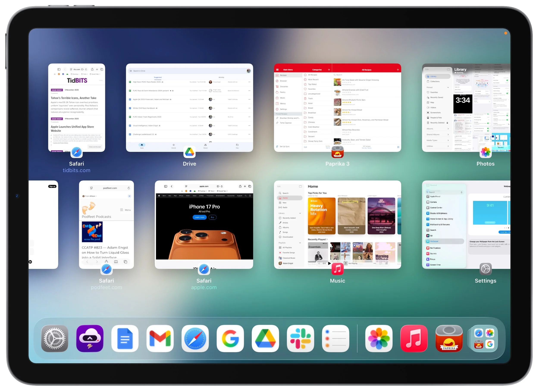Click the Music app icon under Music window

tap(337, 269)
